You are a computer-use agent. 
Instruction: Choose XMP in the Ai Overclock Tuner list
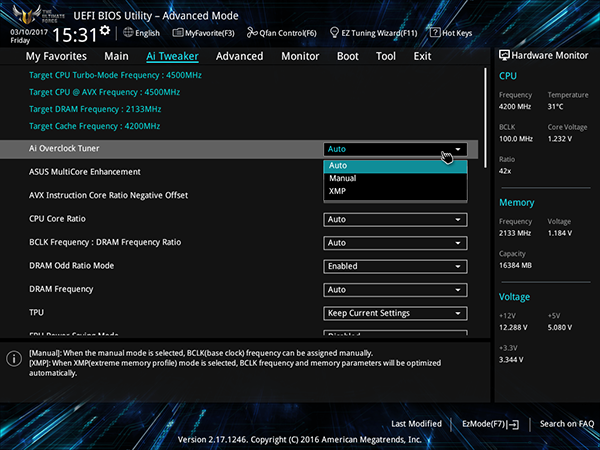click(x=395, y=191)
